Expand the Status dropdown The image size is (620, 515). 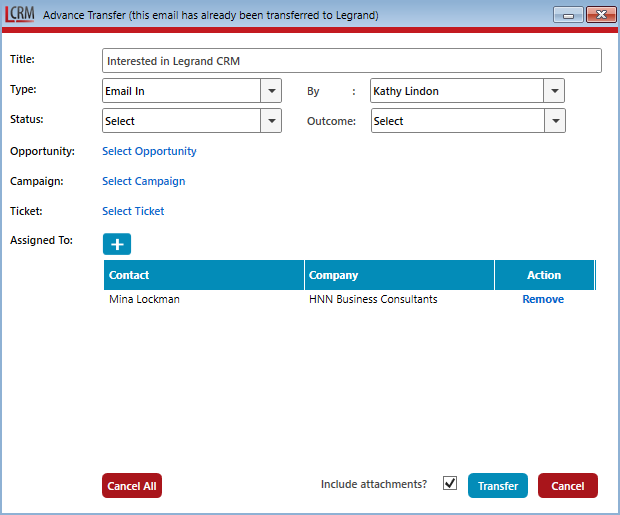pyautogui.click(x=271, y=121)
